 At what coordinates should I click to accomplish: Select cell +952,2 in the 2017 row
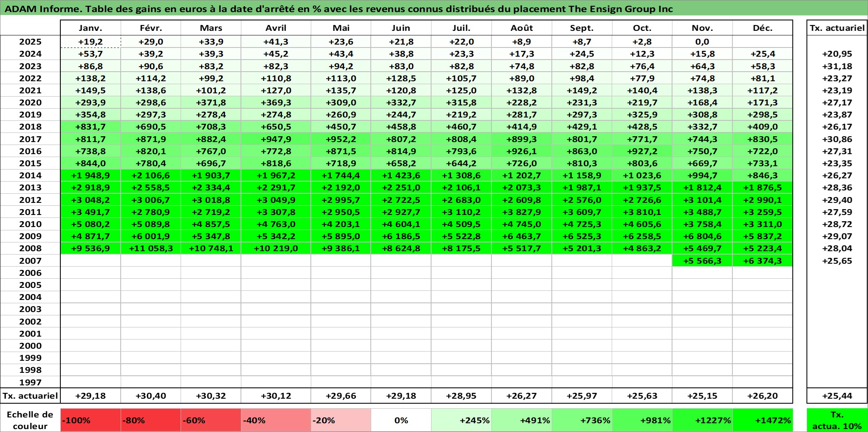pos(341,139)
